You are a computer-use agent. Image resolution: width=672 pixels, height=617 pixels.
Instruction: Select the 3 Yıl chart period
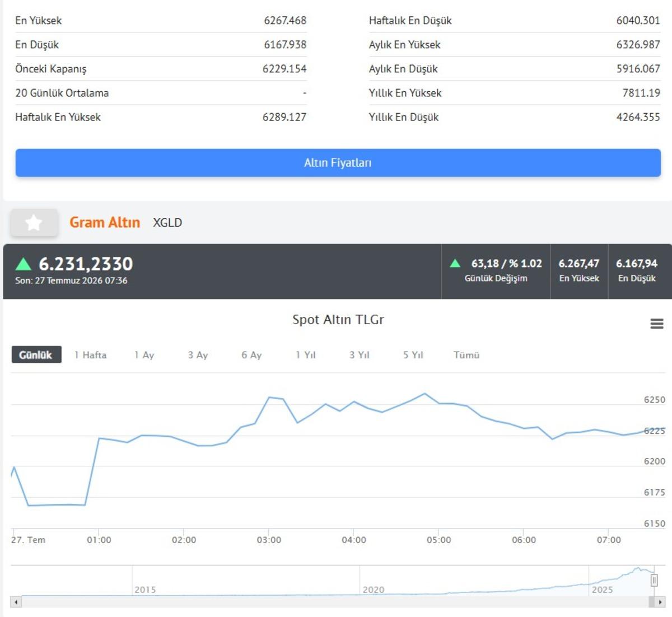point(359,355)
